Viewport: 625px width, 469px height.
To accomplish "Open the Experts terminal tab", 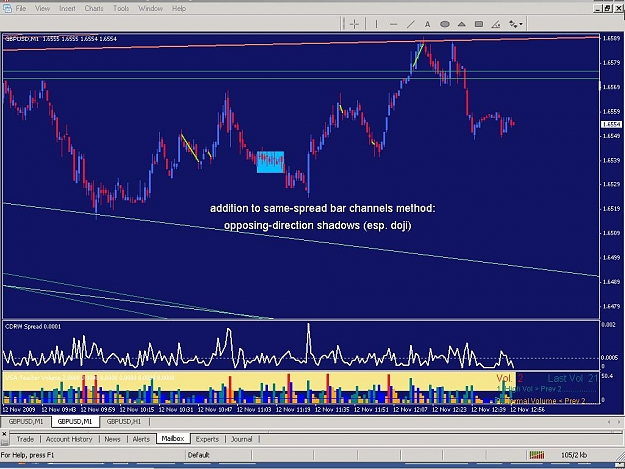I will (x=207, y=439).
